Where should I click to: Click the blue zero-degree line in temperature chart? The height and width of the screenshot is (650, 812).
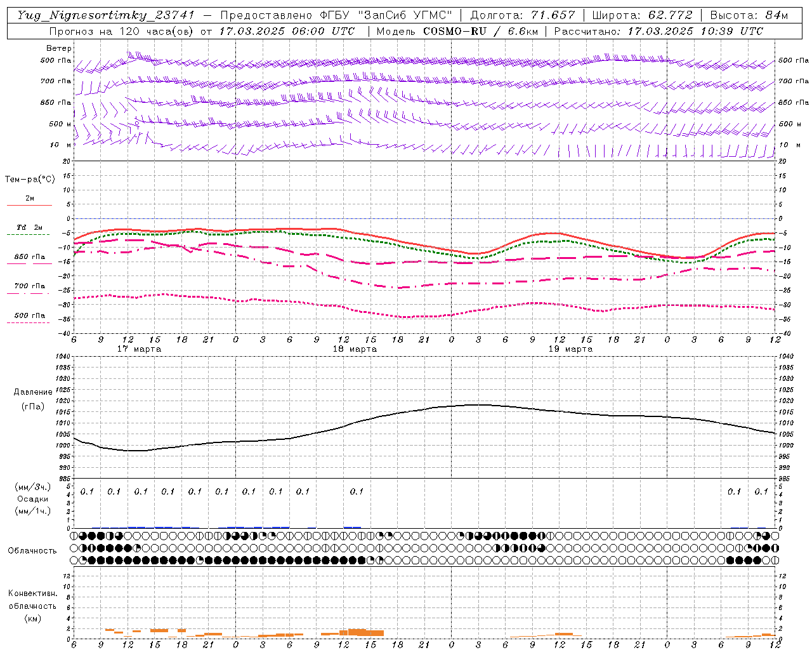(x=424, y=218)
